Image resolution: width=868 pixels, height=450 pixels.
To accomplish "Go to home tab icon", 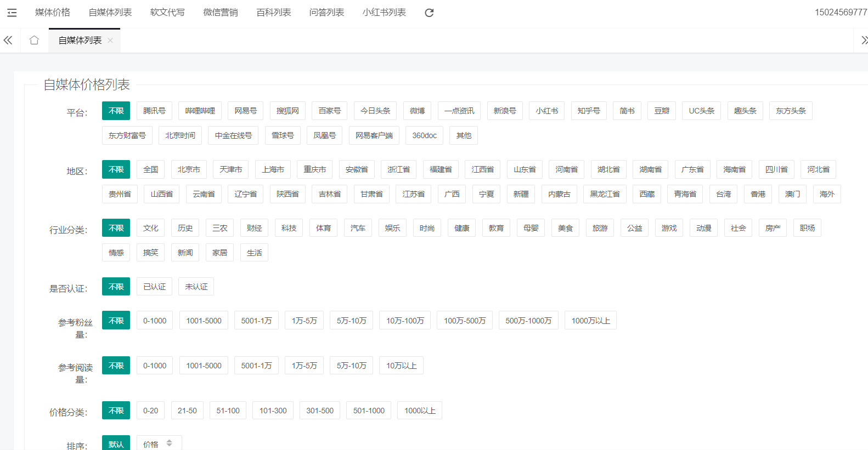I will (x=34, y=40).
